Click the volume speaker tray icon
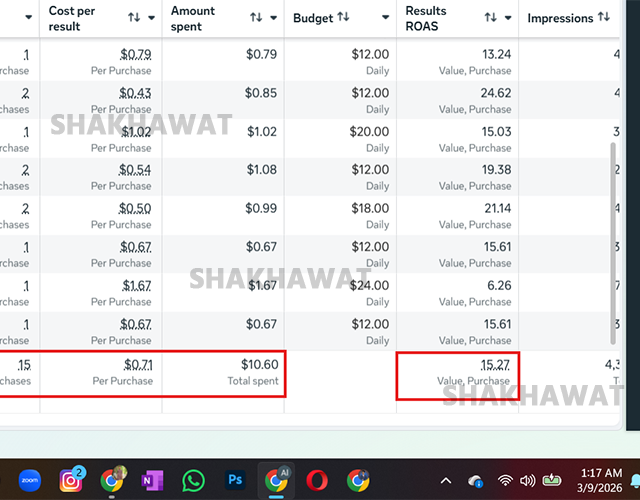640x500 pixels. [x=530, y=481]
